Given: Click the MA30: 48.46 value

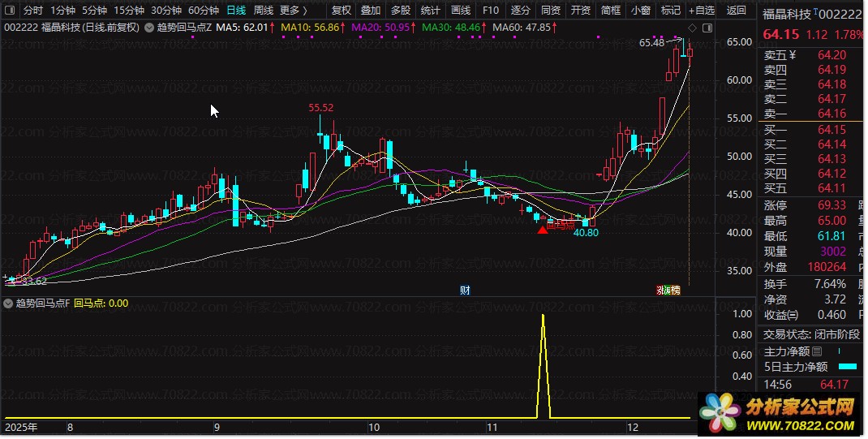Looking at the screenshot, I should point(451,28).
